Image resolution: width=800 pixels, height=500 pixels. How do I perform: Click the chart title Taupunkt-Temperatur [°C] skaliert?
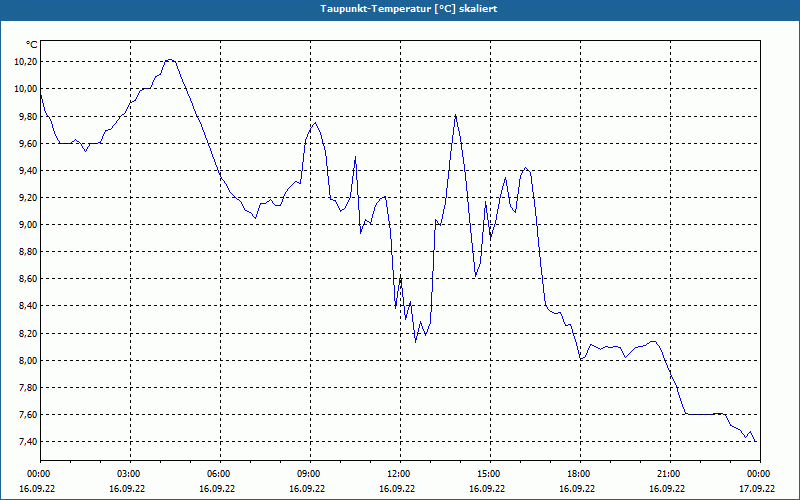(x=409, y=9)
